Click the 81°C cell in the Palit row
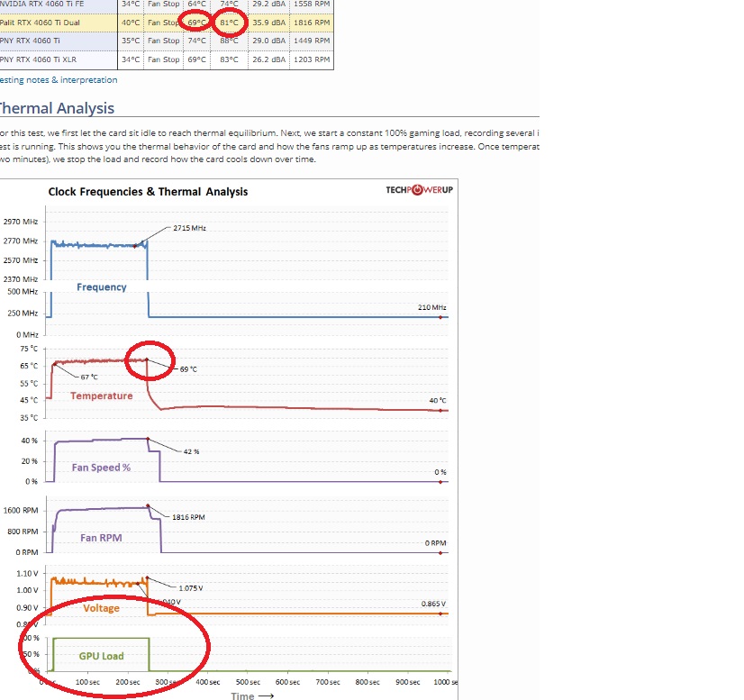Viewport: 744px width, 700px height. point(229,23)
